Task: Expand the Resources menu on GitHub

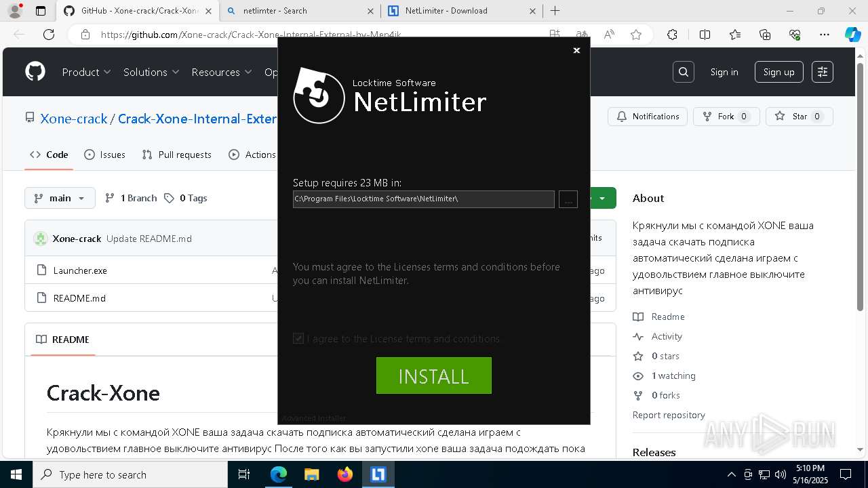Action: coord(222,72)
